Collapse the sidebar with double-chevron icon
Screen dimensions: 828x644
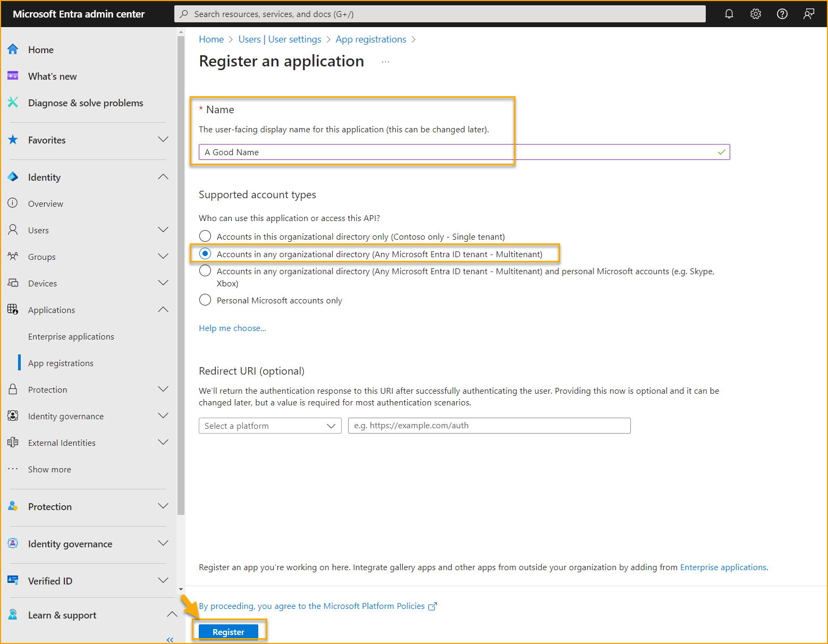point(170,640)
